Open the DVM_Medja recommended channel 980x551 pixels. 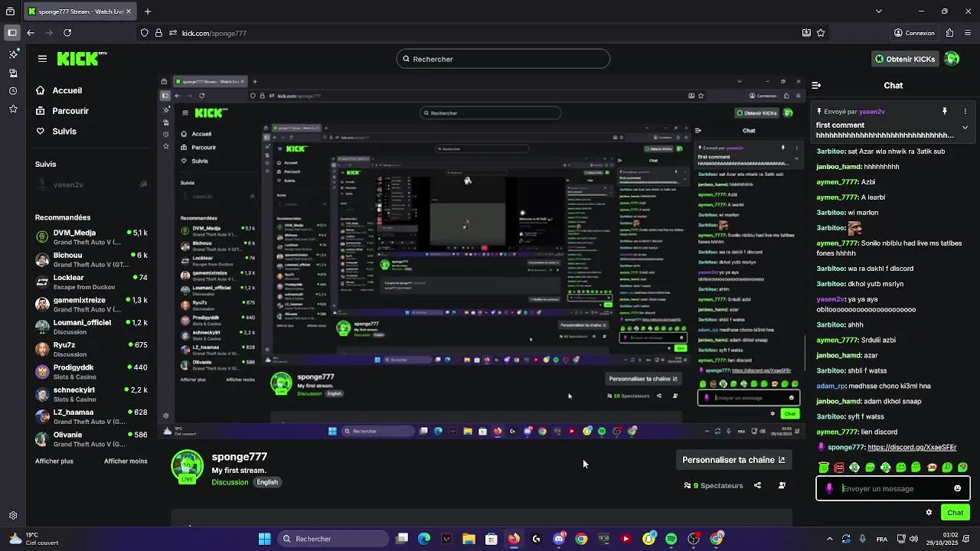91,237
